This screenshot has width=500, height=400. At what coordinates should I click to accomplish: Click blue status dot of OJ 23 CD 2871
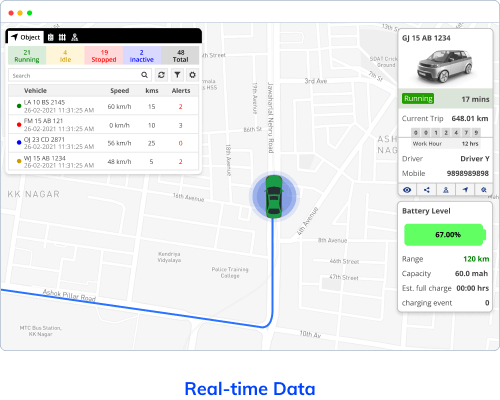coord(19,143)
